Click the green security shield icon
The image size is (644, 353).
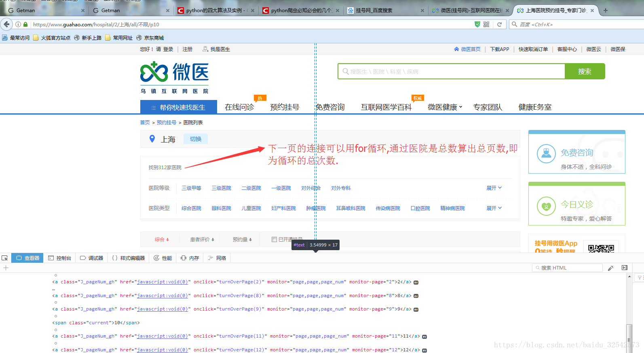tap(477, 24)
